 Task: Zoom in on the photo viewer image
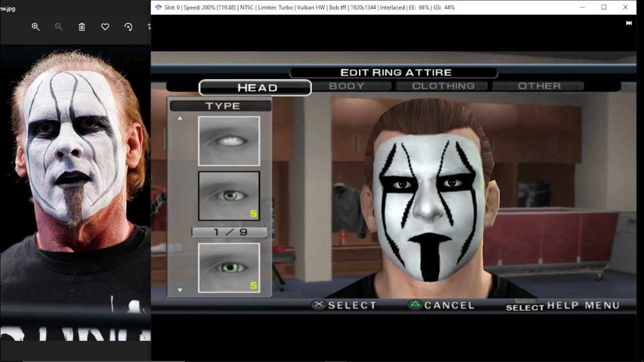click(36, 27)
